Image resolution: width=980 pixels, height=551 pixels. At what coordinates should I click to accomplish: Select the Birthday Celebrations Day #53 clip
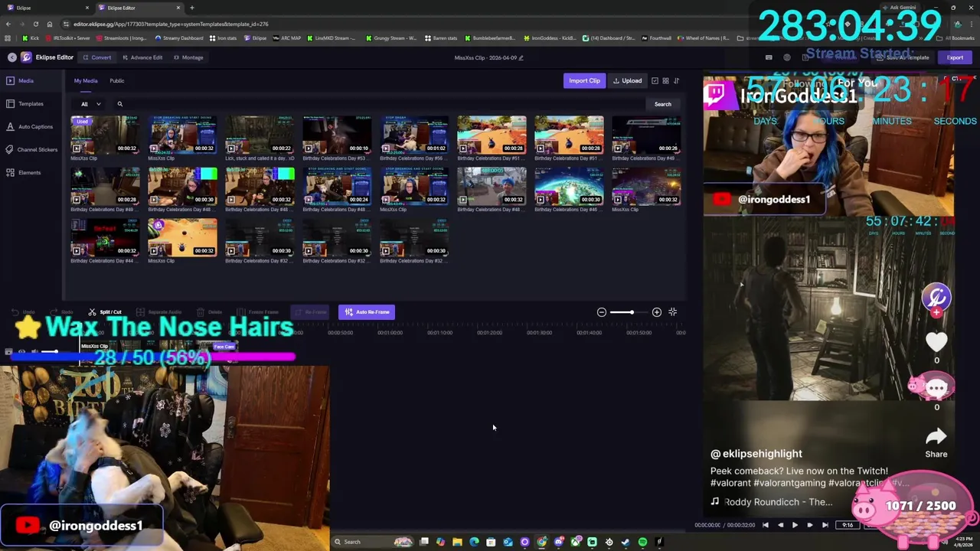coord(337,134)
